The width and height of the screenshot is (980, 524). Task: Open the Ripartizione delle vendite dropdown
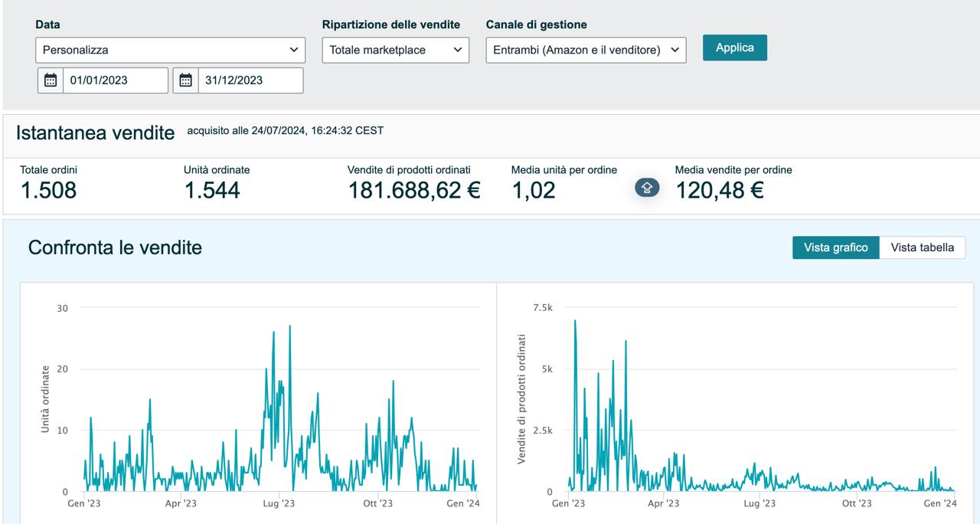(x=395, y=50)
